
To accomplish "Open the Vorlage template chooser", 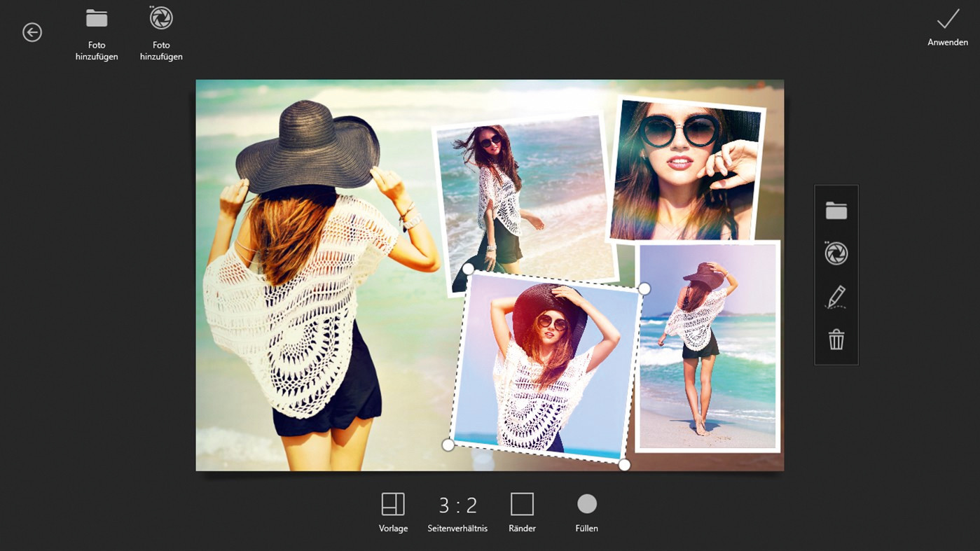I will 393,512.
